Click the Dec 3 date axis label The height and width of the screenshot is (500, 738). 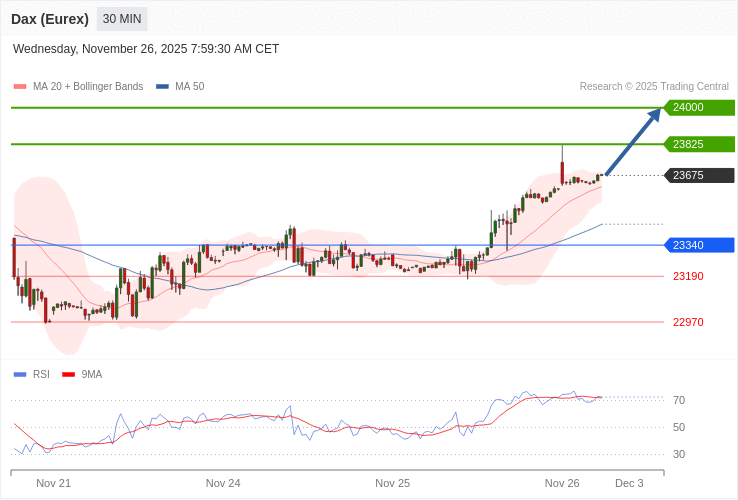[629, 484]
